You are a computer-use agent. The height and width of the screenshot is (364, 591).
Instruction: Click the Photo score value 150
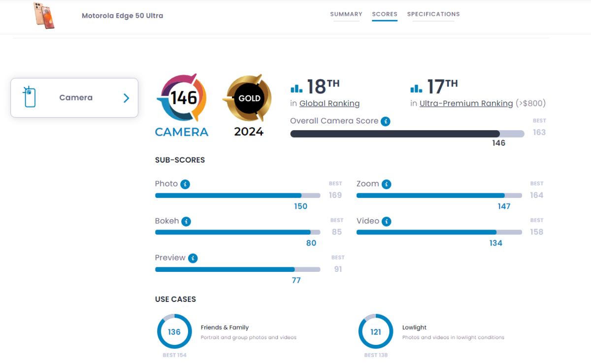coord(301,206)
